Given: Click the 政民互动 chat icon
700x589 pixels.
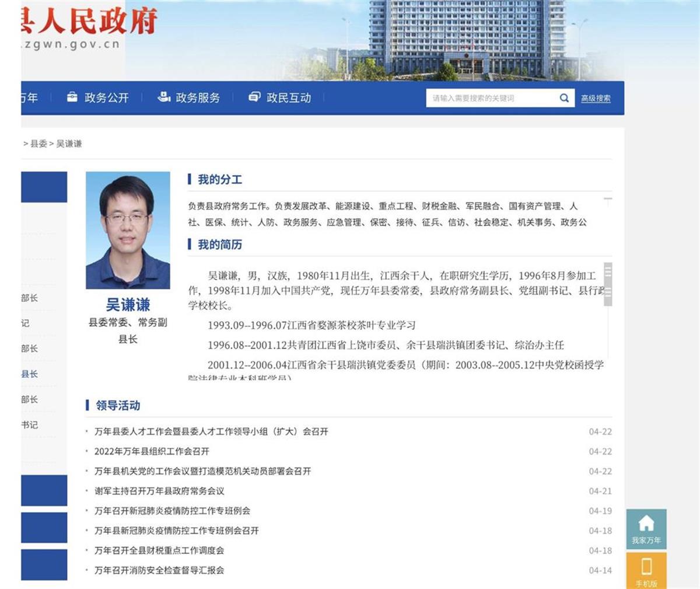Looking at the screenshot, I should pos(254,97).
